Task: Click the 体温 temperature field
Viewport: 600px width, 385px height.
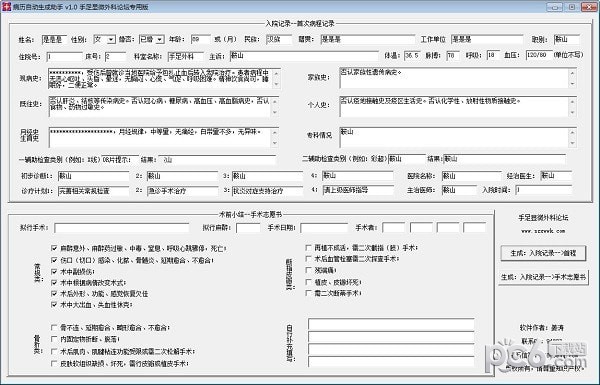Action: point(412,56)
